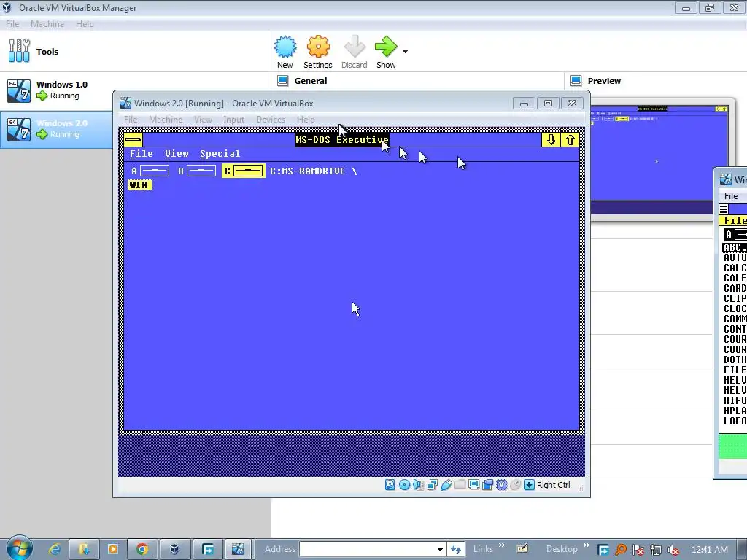Click audio status icon in VM status bar
The width and height of the screenshot is (747, 560).
pos(418,485)
